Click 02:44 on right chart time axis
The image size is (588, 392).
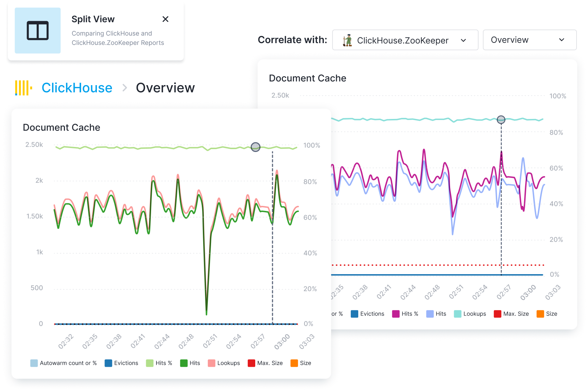pos(409,292)
